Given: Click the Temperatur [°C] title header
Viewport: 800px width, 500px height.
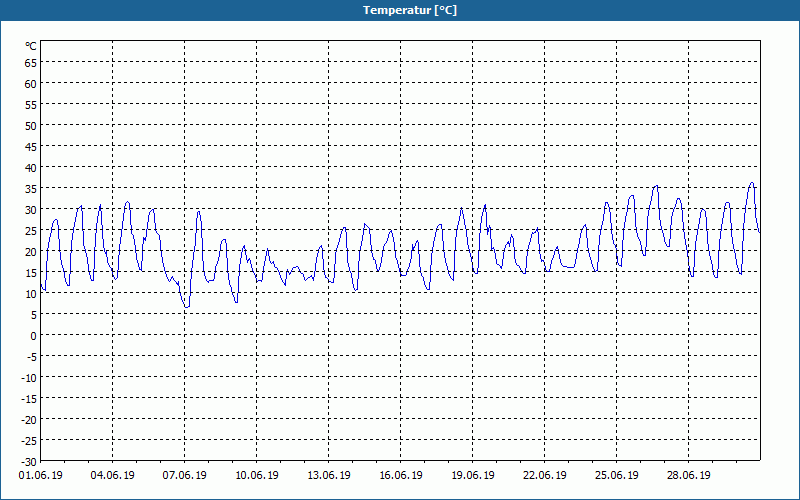Looking at the screenshot, I should 410,10.
